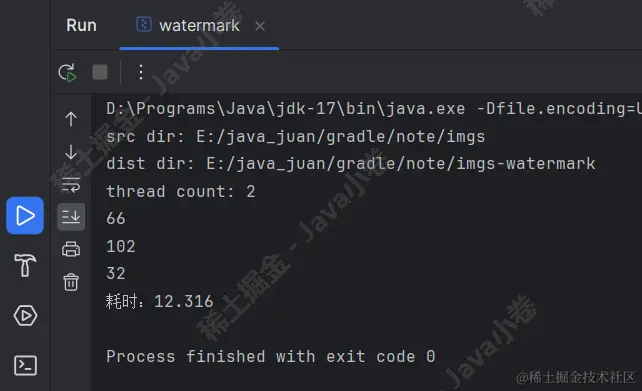The height and width of the screenshot is (391, 642).
Task: Open the Run tool window button
Action: click(25, 215)
